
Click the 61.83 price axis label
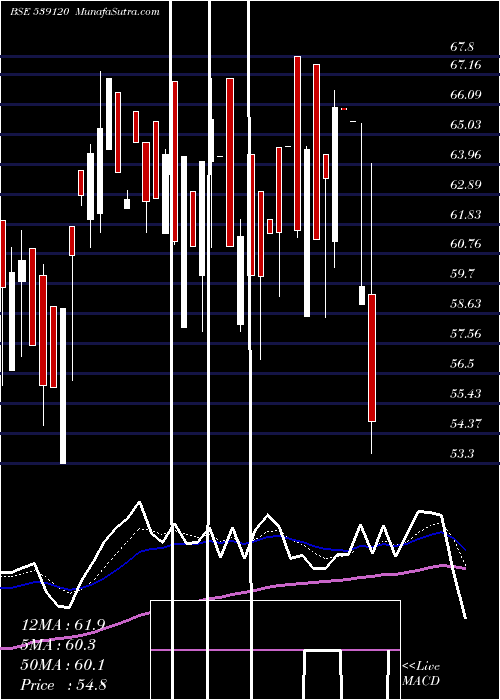(466, 215)
